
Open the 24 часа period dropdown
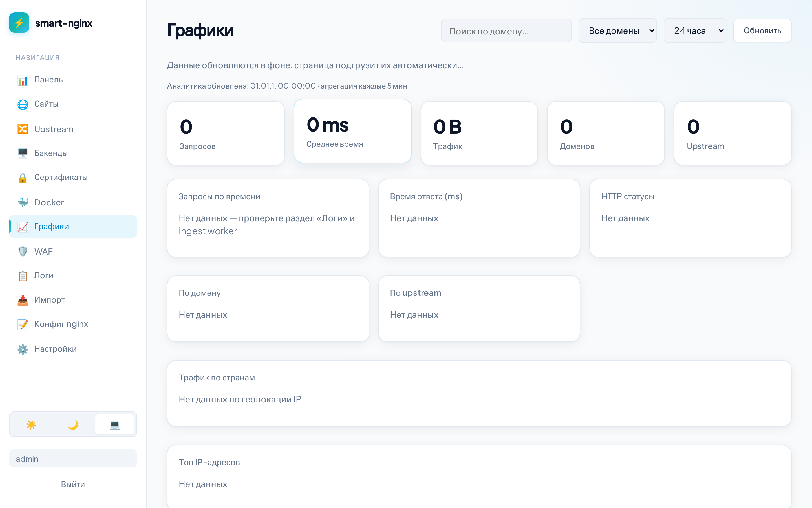(695, 30)
